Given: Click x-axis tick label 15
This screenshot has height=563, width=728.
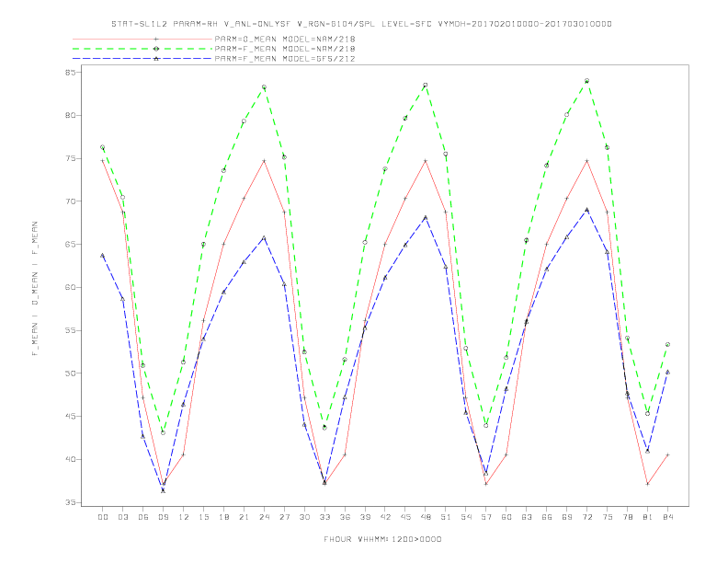Looking at the screenshot, I should pos(203,517).
